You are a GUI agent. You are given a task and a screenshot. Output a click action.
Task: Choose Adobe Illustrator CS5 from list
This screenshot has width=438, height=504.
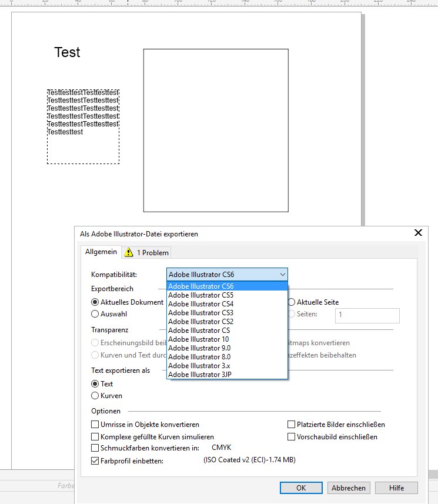227,295
